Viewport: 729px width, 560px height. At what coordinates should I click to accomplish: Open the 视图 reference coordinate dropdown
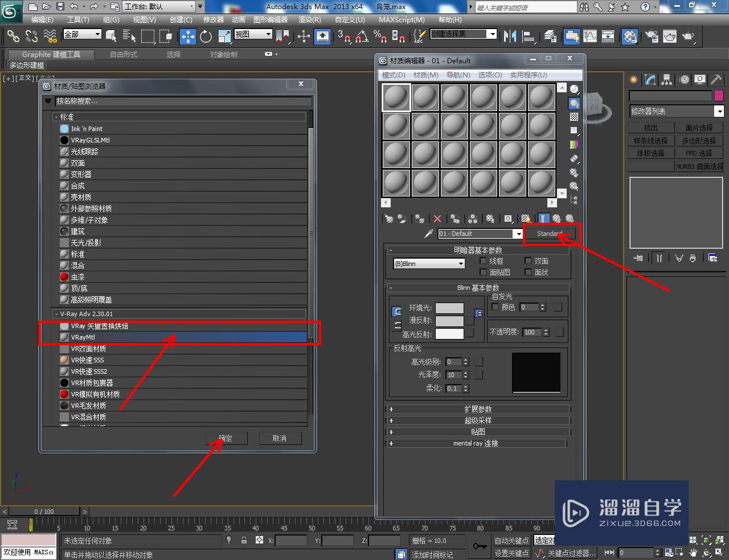pos(253,34)
